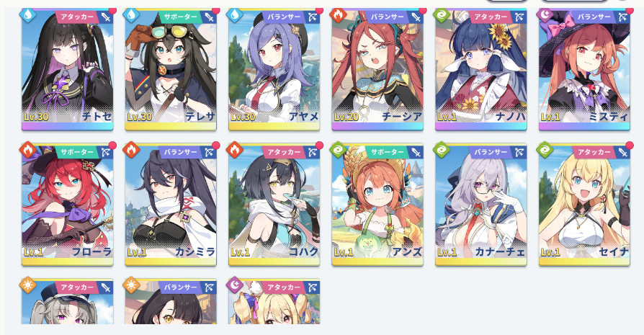
Task: Click the fire element icon on Chisia card
Action: coord(338,15)
